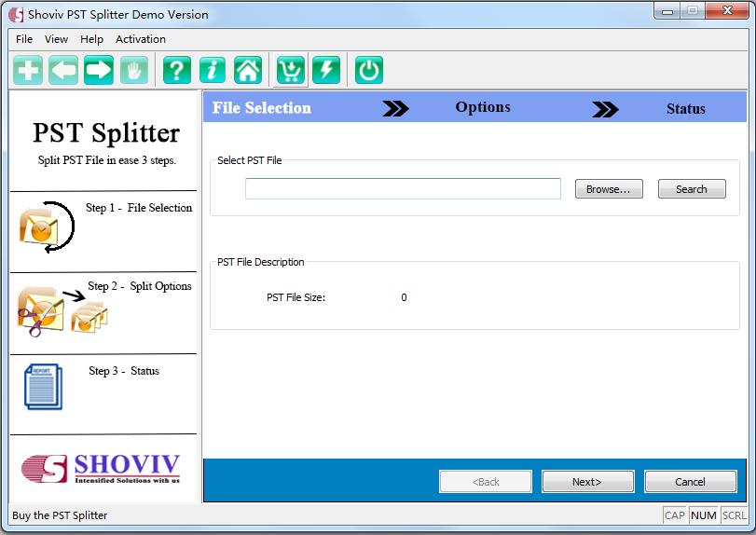Click the CAP status bar indicator
756x535 pixels.
[x=675, y=515]
